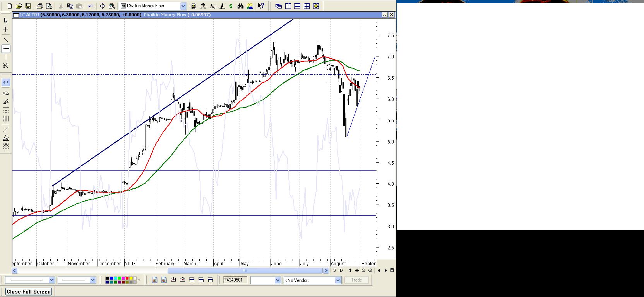Click right arrow of horizontal chart scrollbar
Viewport: 644px width, 297px height.
(x=326, y=271)
